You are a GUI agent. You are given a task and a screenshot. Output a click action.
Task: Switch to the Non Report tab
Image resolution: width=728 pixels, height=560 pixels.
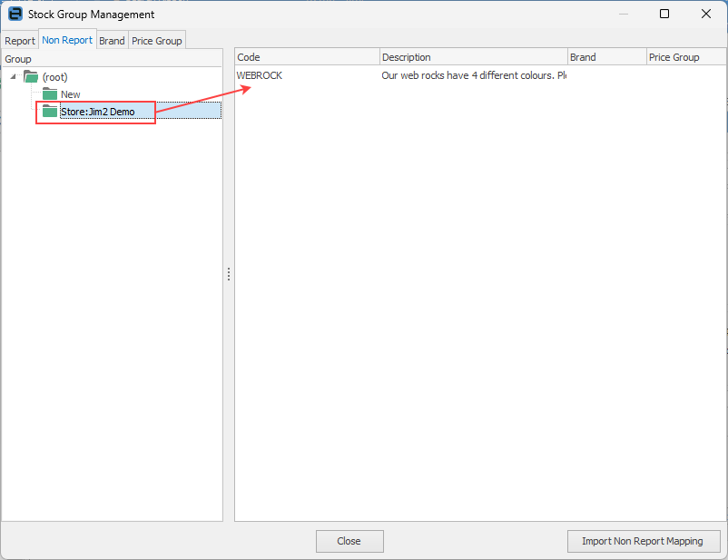tap(67, 40)
